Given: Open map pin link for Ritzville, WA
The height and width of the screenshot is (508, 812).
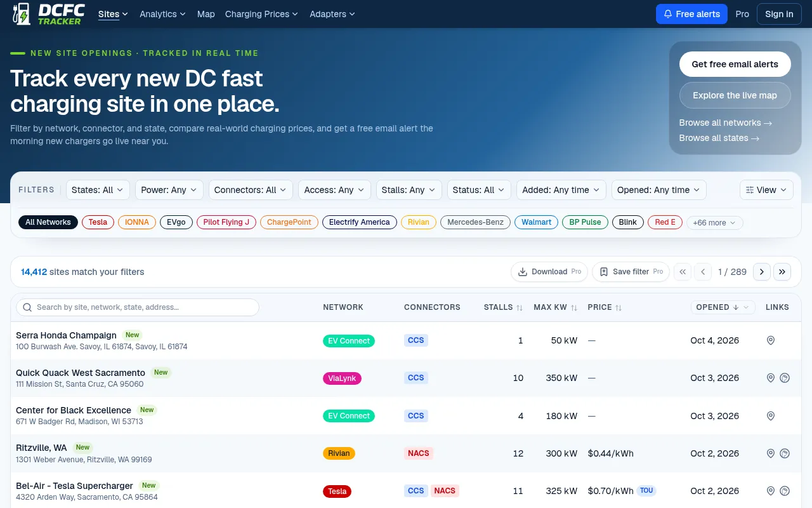Looking at the screenshot, I should point(771,453).
